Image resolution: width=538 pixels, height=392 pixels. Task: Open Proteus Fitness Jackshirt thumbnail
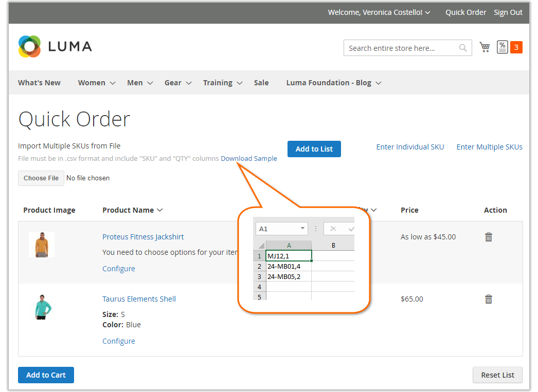[42, 245]
